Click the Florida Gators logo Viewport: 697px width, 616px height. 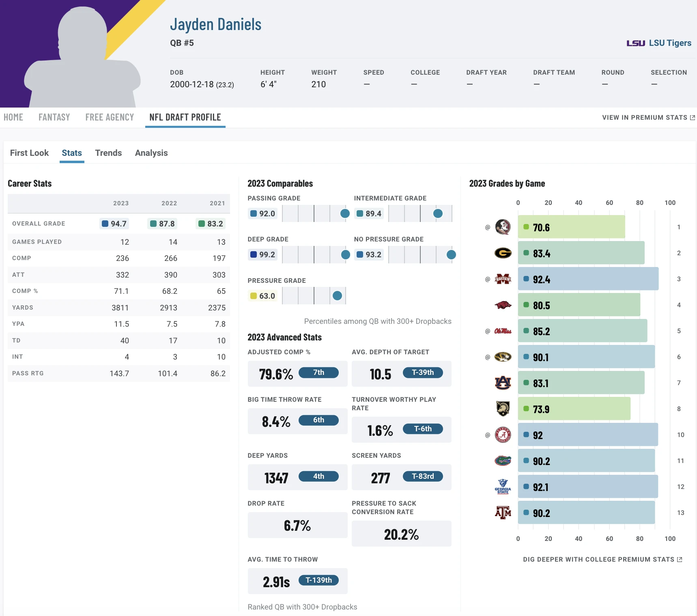(503, 461)
